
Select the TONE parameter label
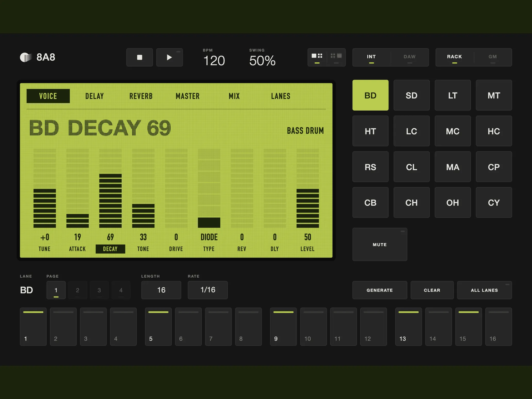[143, 249]
